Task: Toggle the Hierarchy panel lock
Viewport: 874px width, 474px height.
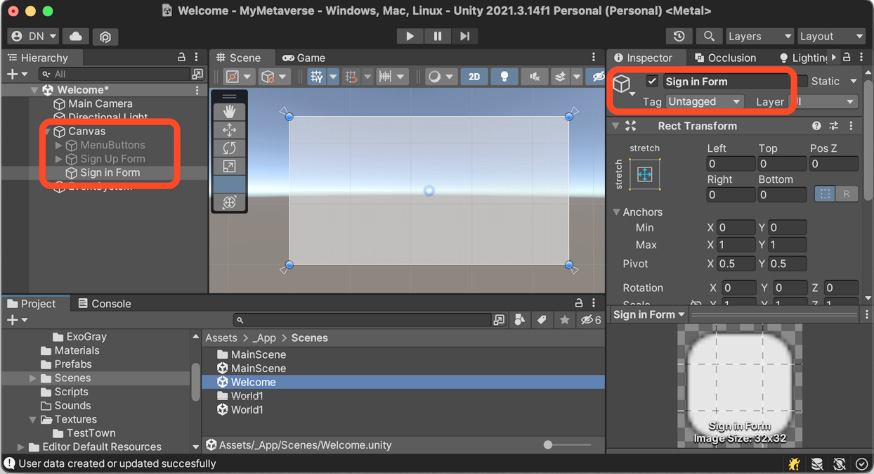Action: tap(181, 57)
